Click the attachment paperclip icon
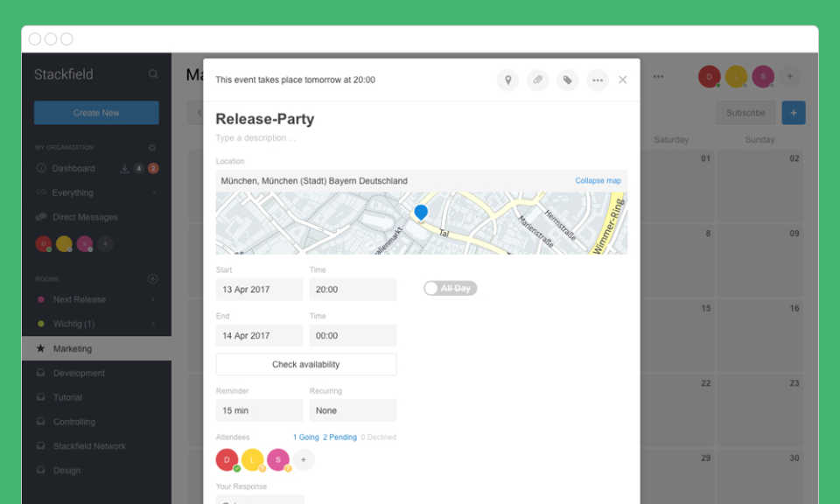 pyautogui.click(x=537, y=80)
